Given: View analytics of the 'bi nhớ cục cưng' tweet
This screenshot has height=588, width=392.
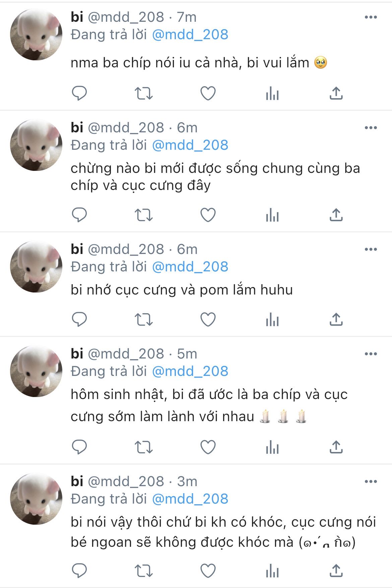Looking at the screenshot, I should click(272, 319).
